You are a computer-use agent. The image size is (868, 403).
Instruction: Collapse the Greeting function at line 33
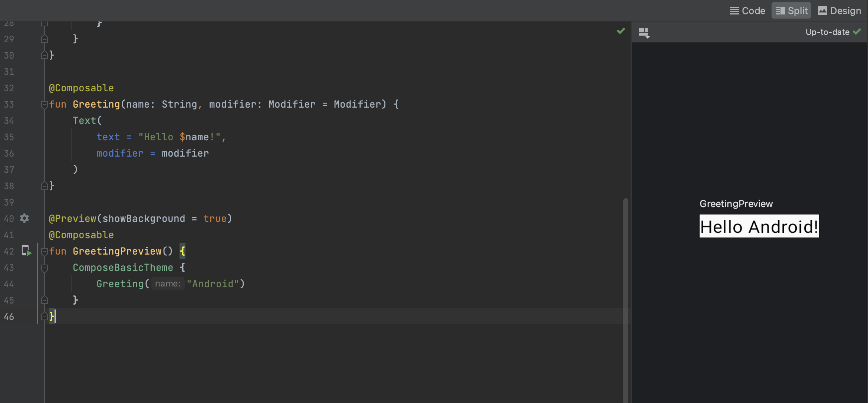pos(44,105)
